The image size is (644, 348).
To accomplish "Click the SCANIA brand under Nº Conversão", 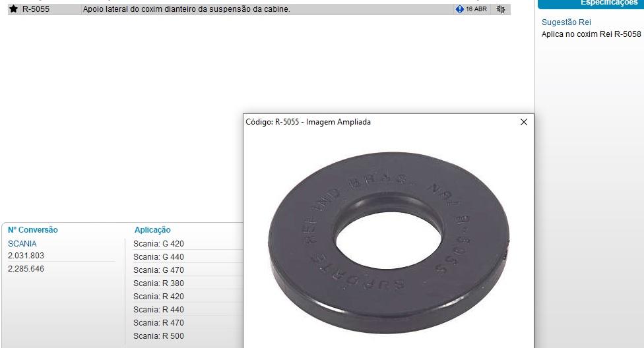I will [22, 244].
